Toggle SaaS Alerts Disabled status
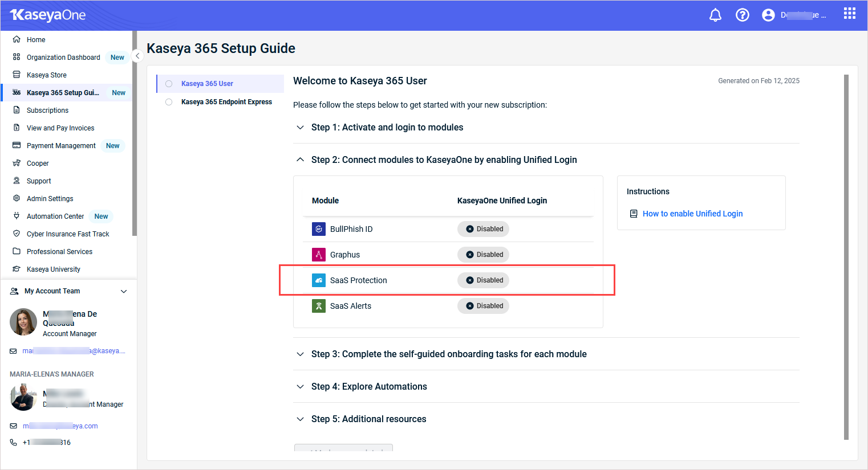Viewport: 868px width, 470px height. (x=483, y=306)
